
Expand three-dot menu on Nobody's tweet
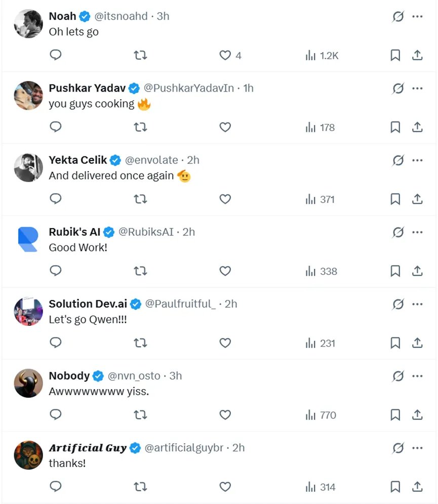417,376
